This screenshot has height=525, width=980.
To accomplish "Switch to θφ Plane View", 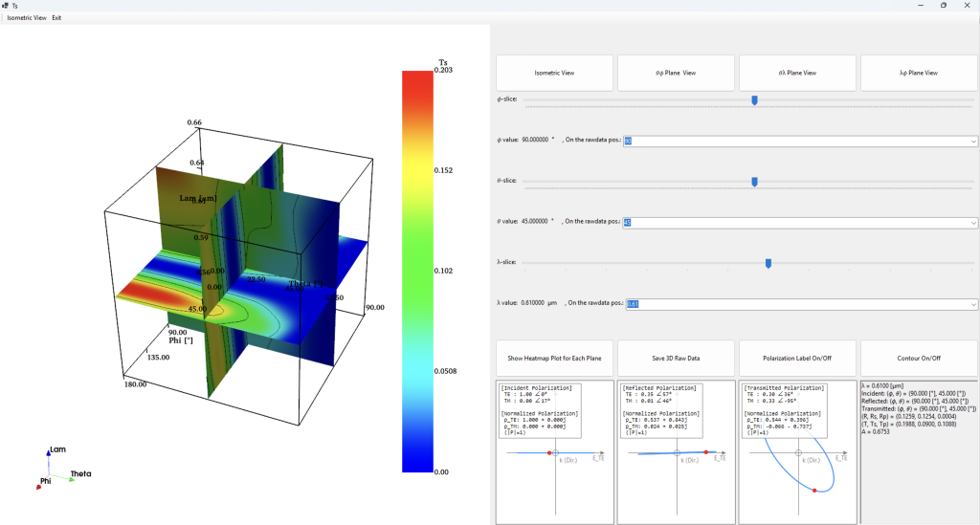I will [676, 73].
